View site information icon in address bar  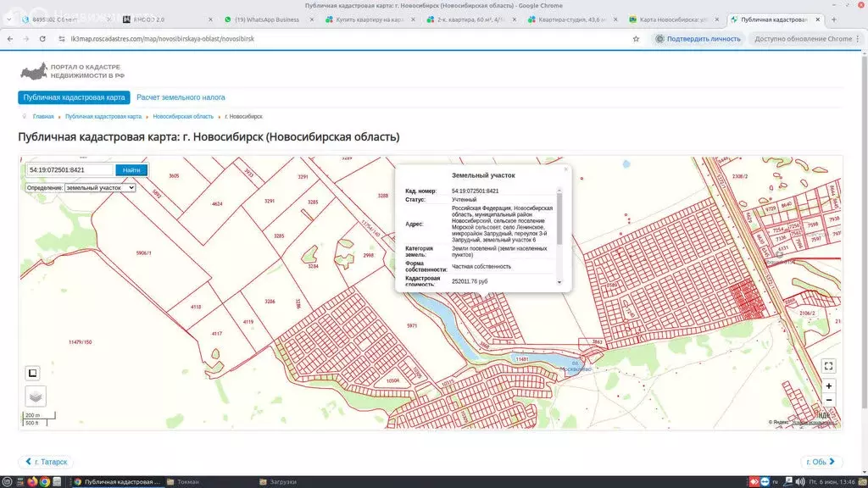pyautogui.click(x=61, y=39)
